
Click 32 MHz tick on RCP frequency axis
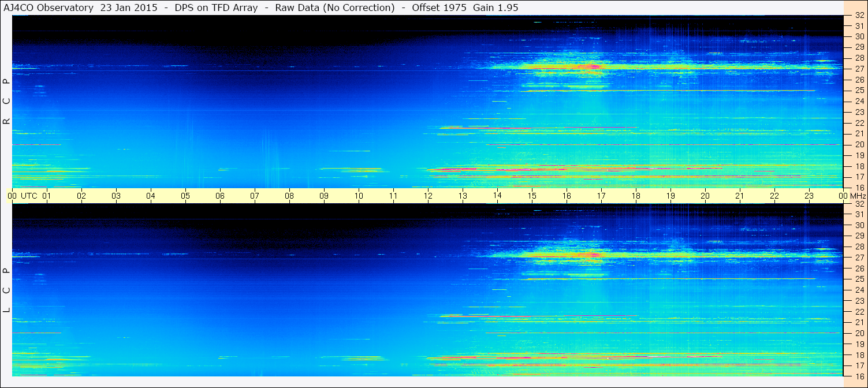click(x=859, y=15)
